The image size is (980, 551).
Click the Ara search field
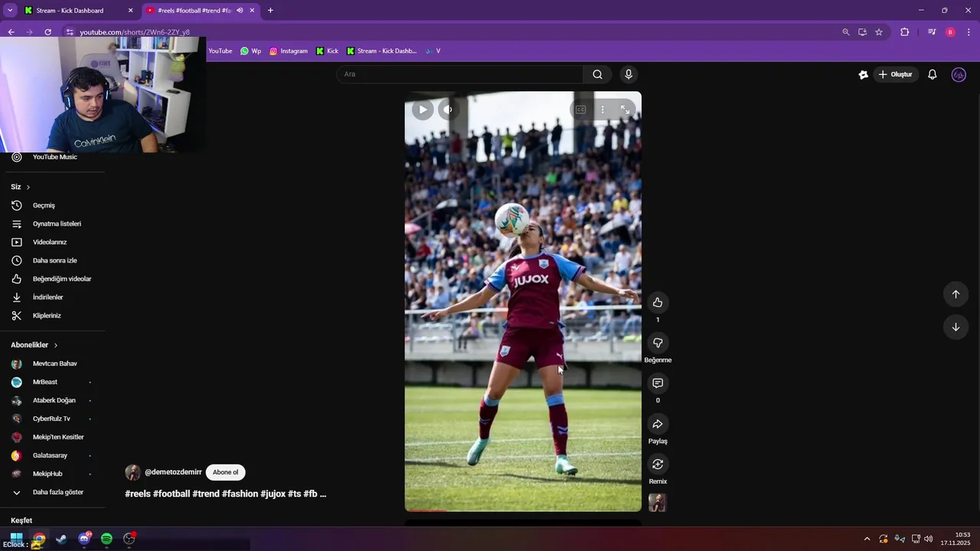[459, 74]
